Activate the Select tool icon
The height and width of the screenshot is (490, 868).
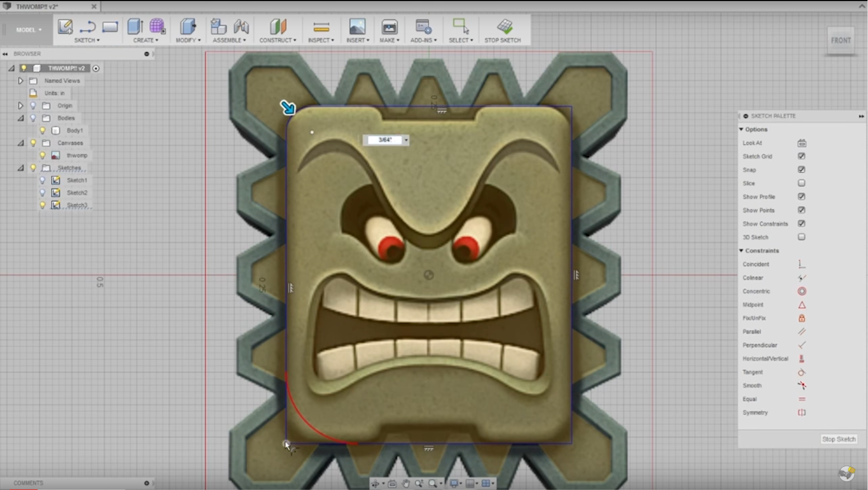pos(461,26)
